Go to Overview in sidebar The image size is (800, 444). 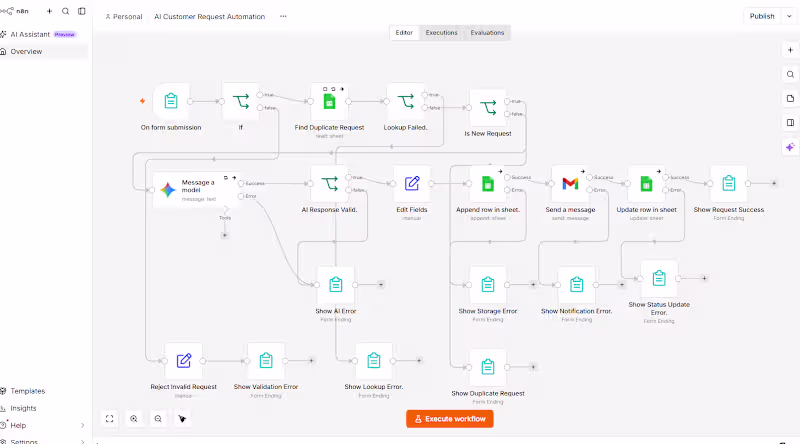[43, 52]
